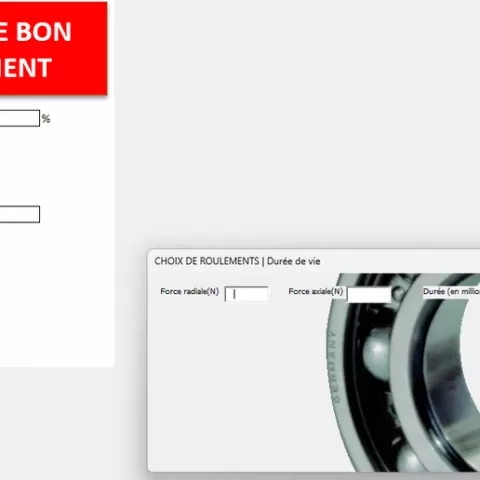The image size is (480, 480).
Task: Click the dialog title CHOIX DE ROULEMENTS
Action: point(207,261)
